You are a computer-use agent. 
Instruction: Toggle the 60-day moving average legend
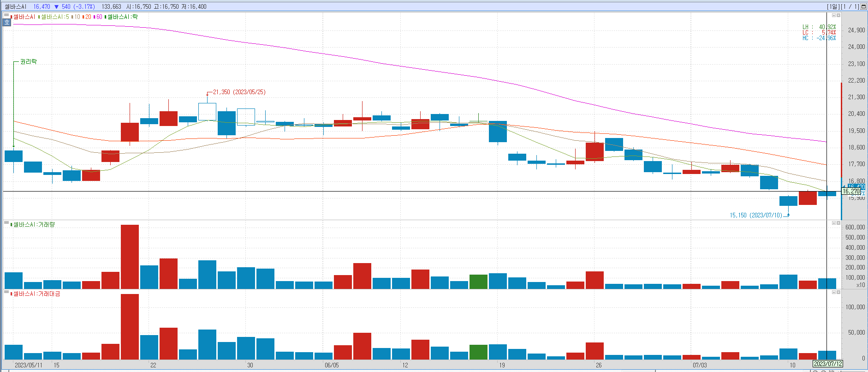[99, 17]
